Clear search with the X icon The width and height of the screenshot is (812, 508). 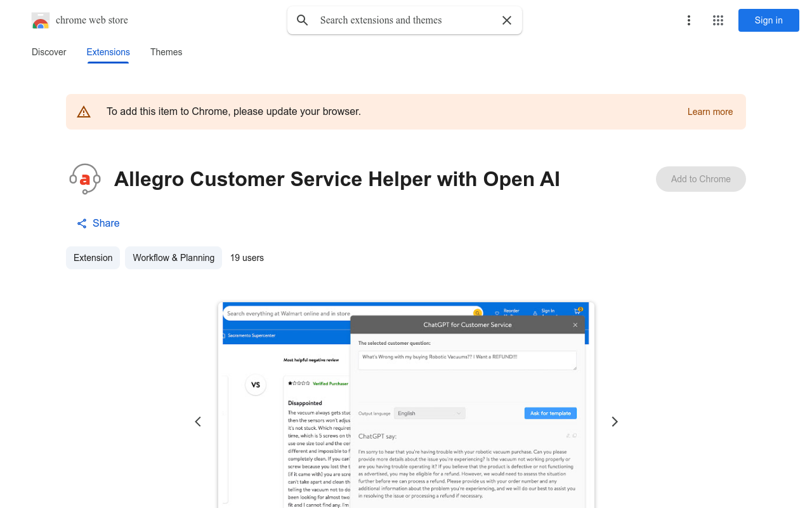tap(507, 20)
